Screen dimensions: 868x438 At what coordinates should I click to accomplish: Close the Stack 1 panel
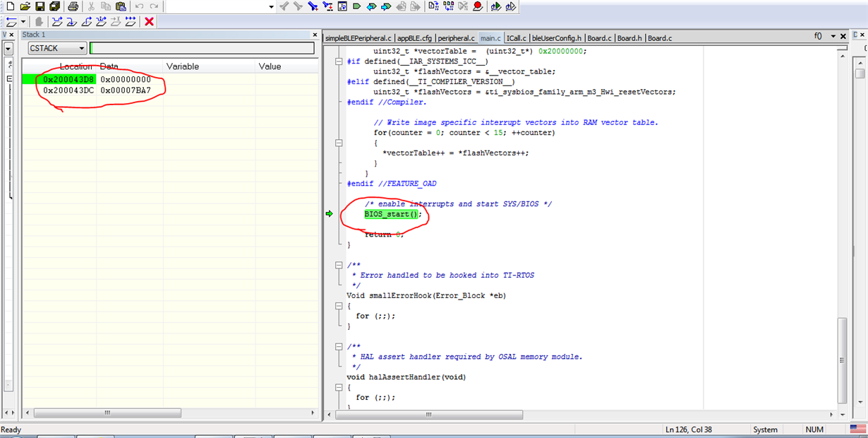[x=315, y=35]
